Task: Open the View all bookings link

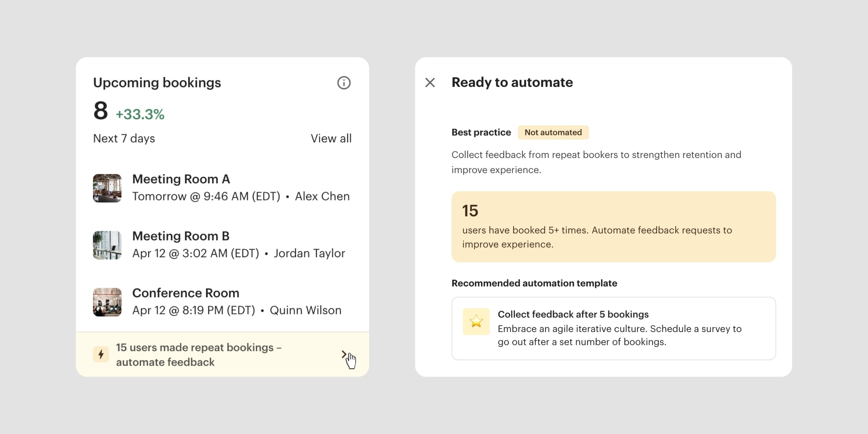Action: pyautogui.click(x=331, y=138)
